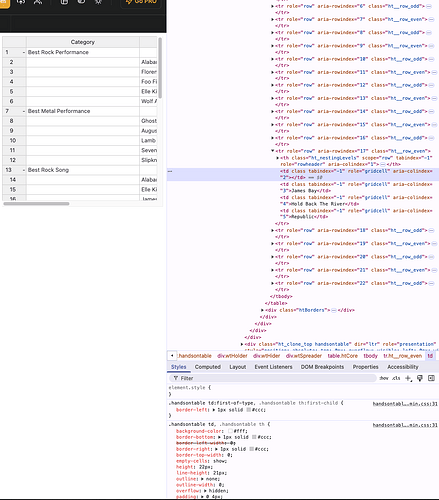The width and height of the screenshot is (439, 500).
Task: Toggle the computed styles sidebar icon
Action: 431,378
